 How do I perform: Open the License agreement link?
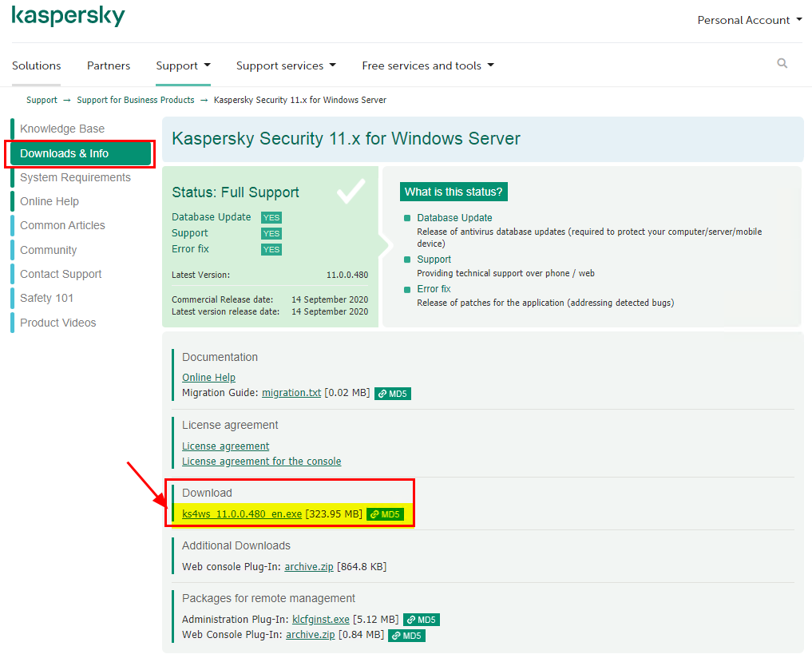tap(226, 446)
